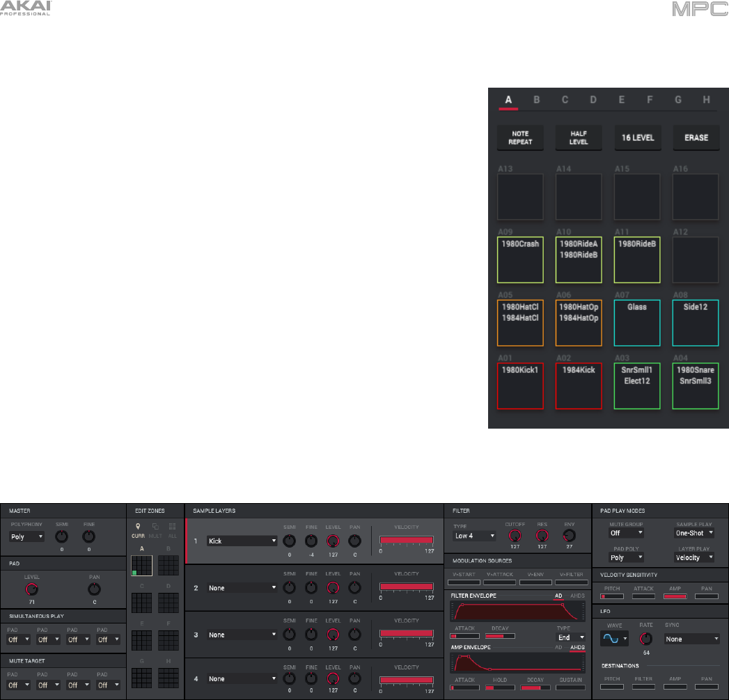Switch to pad bank C tab
This screenshot has height=700, width=729.
(x=565, y=100)
